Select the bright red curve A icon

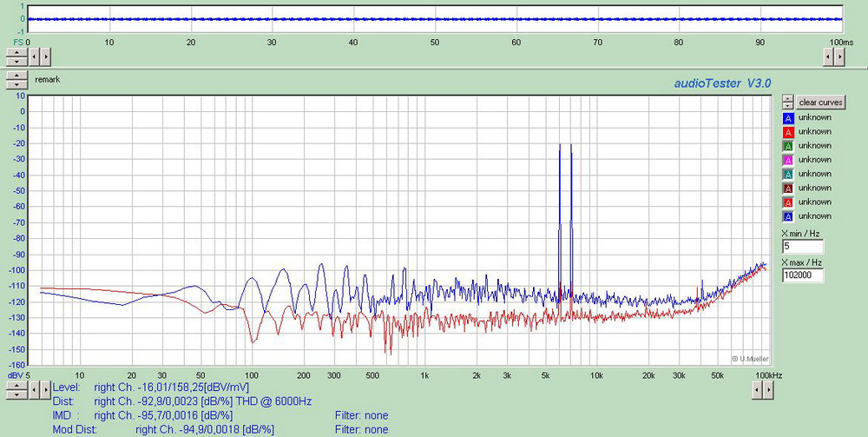tap(788, 132)
